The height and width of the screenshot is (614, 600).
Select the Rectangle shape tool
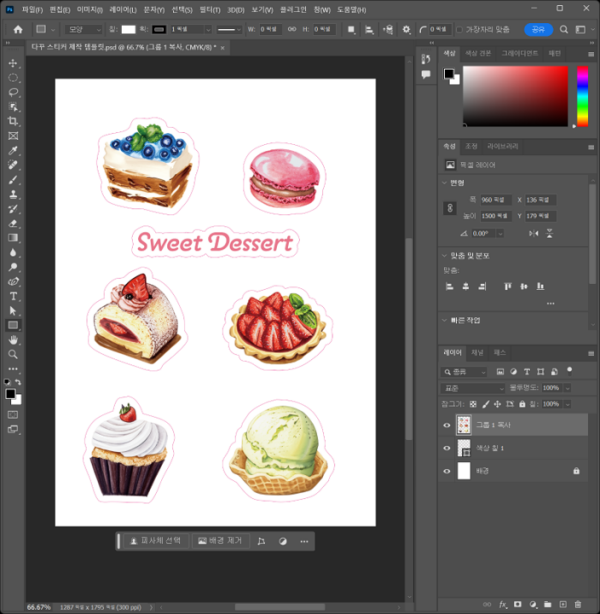coord(13,325)
